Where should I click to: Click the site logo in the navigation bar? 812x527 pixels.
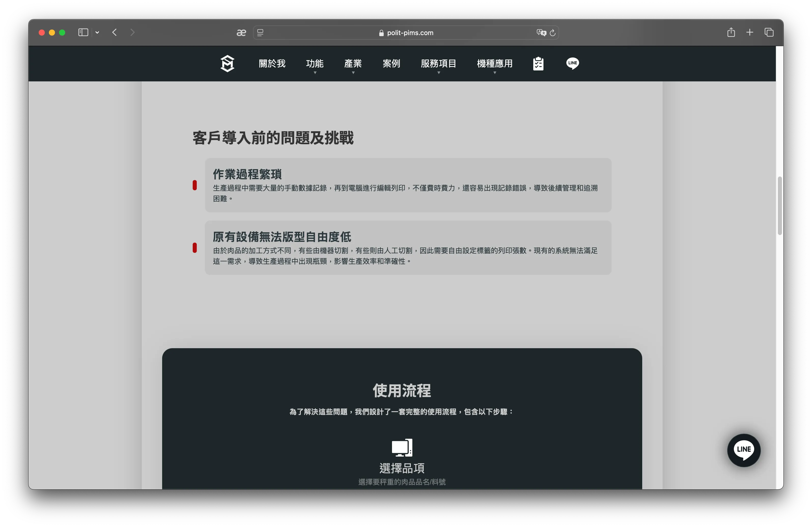[227, 63]
